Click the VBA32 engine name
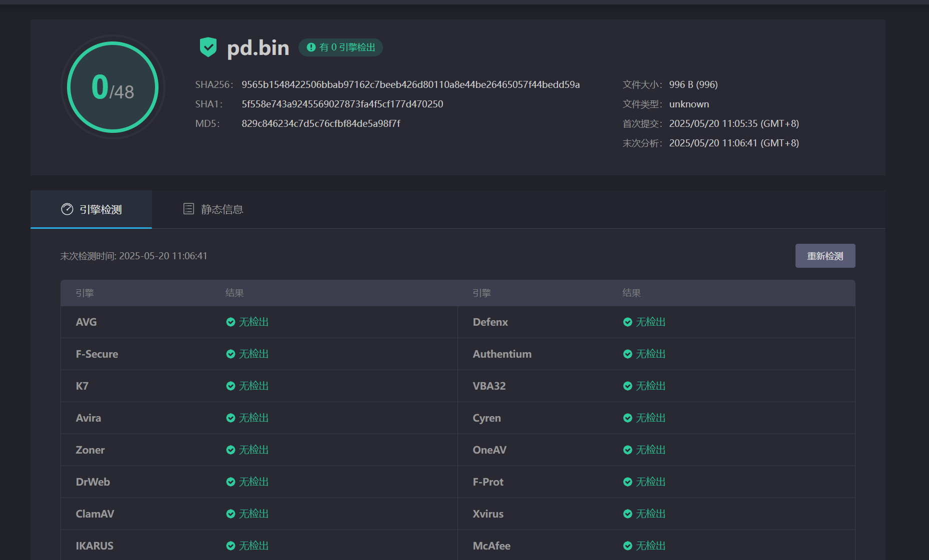 point(489,386)
